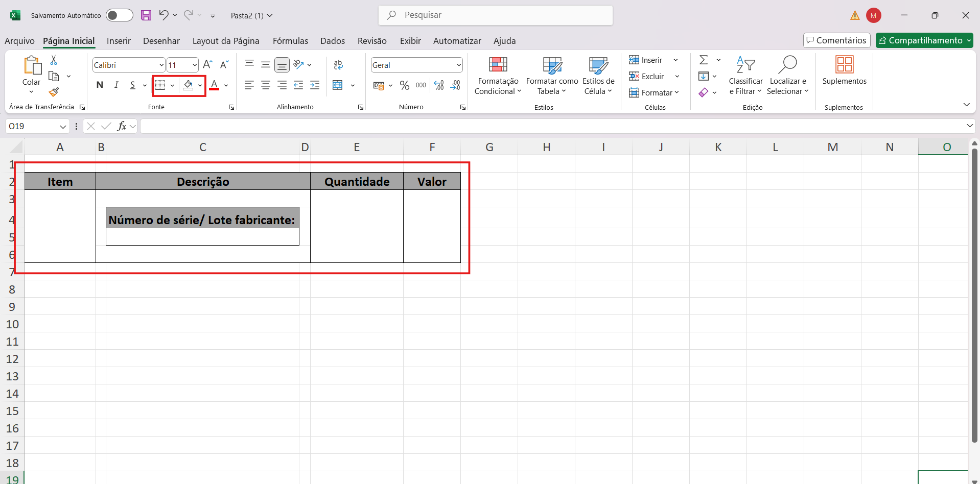Open the Formatação Condicional menu

498,76
